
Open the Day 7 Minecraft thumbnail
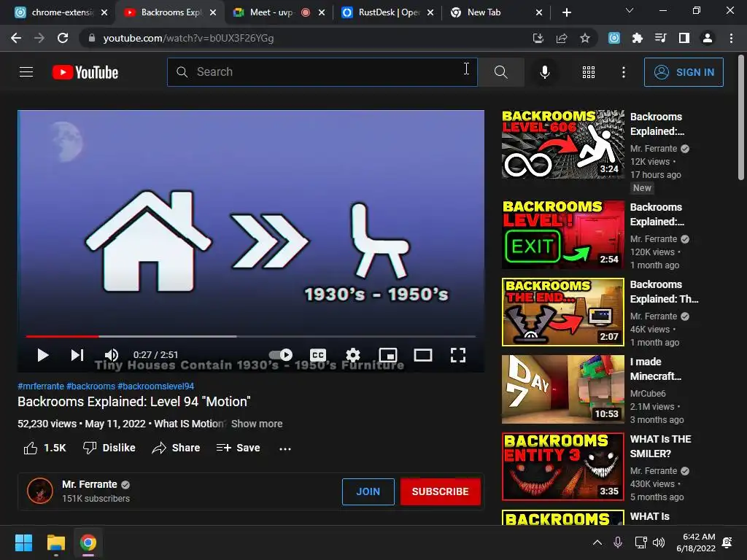tap(562, 389)
